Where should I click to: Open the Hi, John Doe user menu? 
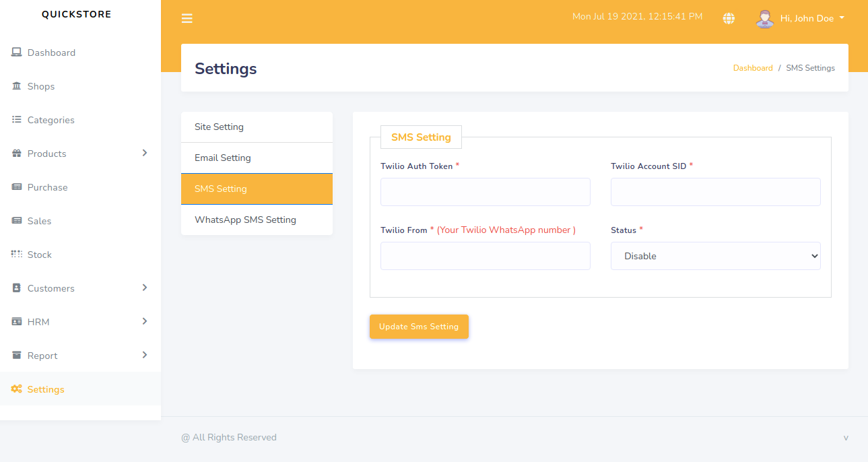point(812,18)
